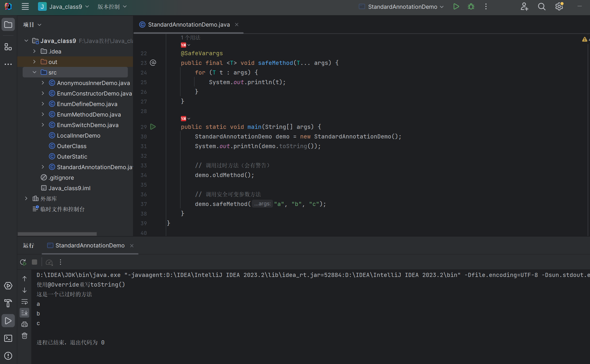
Task: Click the run gutter arrow beside main
Action: 153,127
